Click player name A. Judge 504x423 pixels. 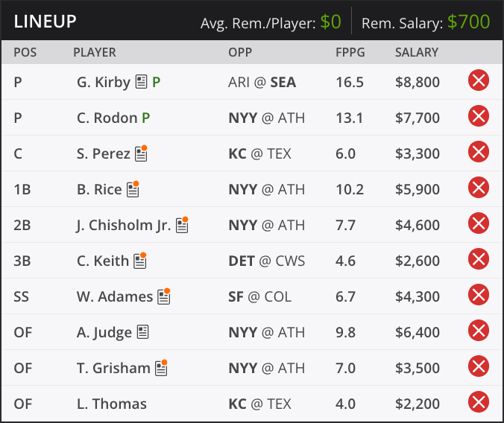coord(104,332)
